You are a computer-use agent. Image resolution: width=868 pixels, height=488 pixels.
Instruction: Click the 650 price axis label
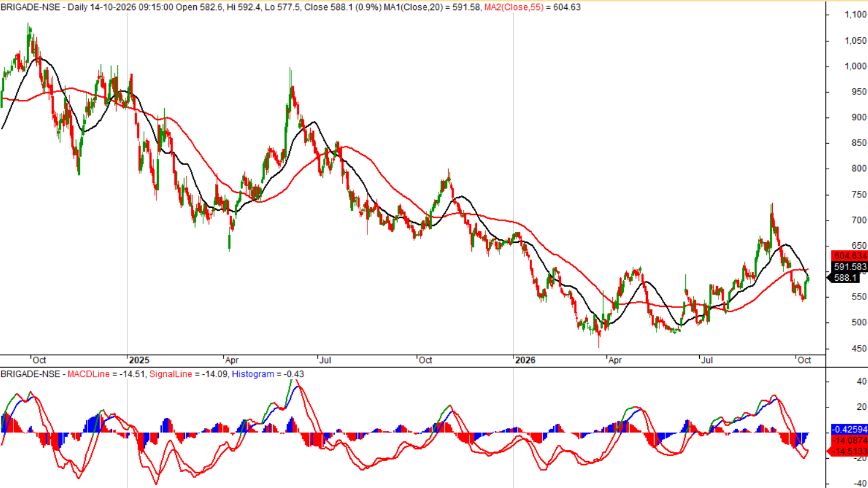(x=859, y=246)
